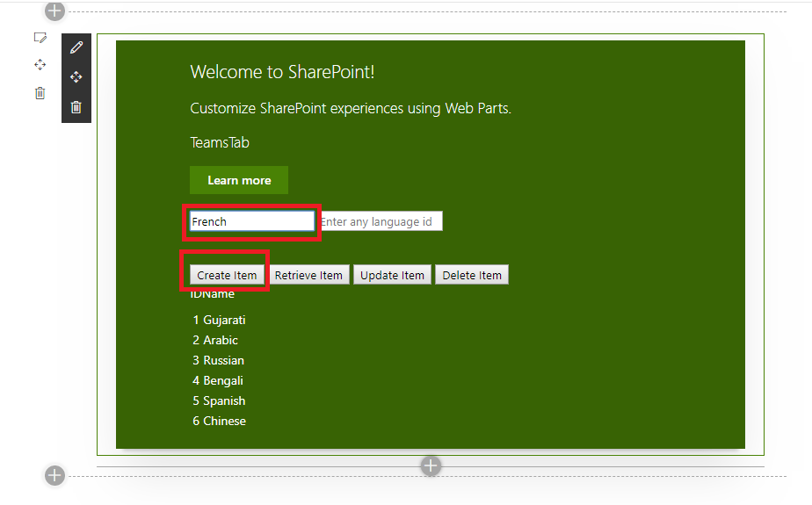Click the add section plus icon at top
The image size is (812, 505).
pyautogui.click(x=54, y=11)
